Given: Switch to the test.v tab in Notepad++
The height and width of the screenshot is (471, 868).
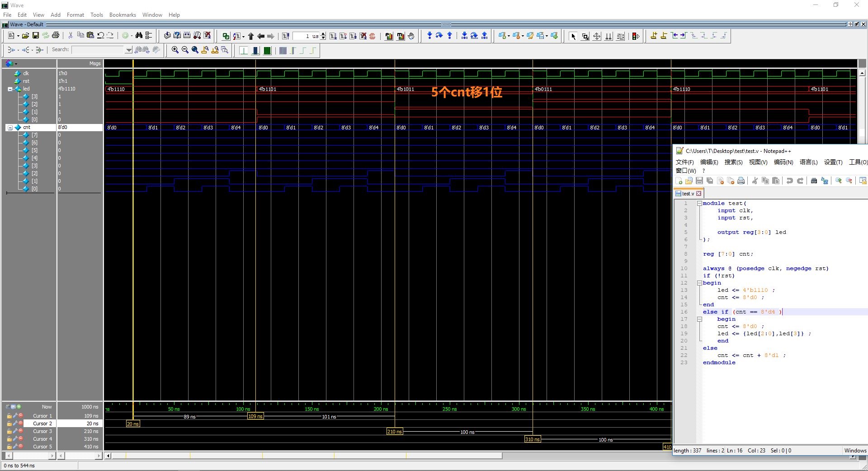Looking at the screenshot, I should click(x=688, y=194).
